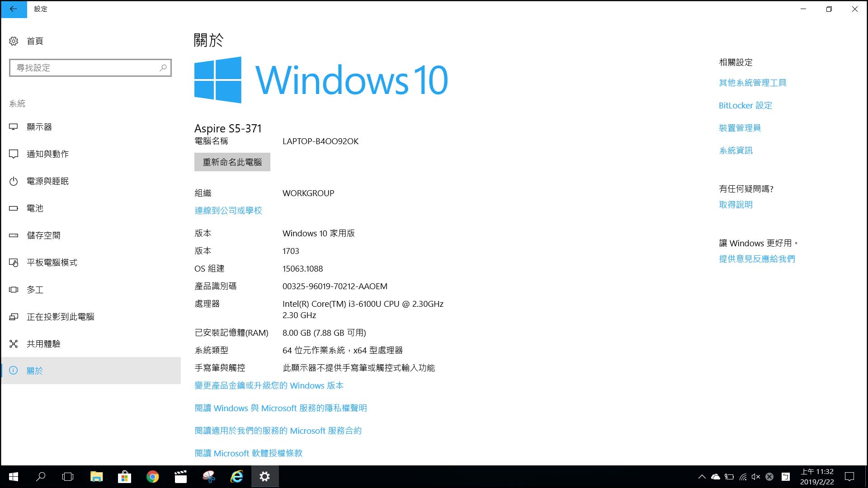Image resolution: width=868 pixels, height=488 pixels.
Task: Click the 共用體驗 shared experiences icon
Action: coord(14,344)
